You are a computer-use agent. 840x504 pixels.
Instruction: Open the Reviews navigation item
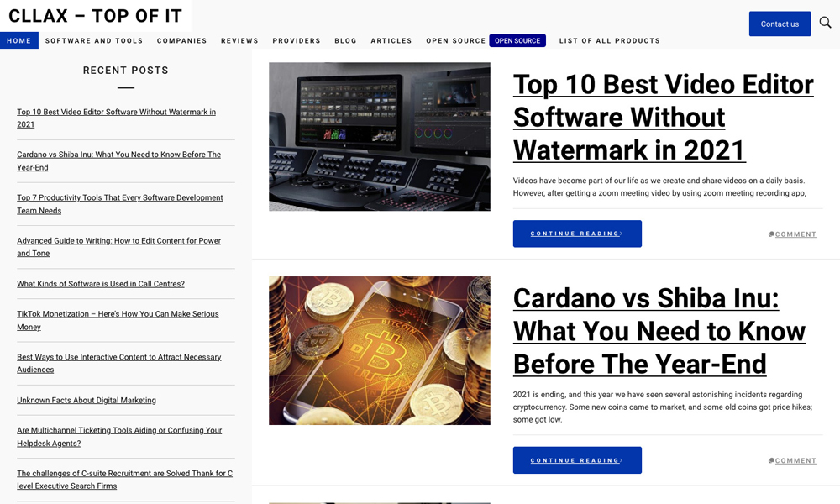click(239, 40)
